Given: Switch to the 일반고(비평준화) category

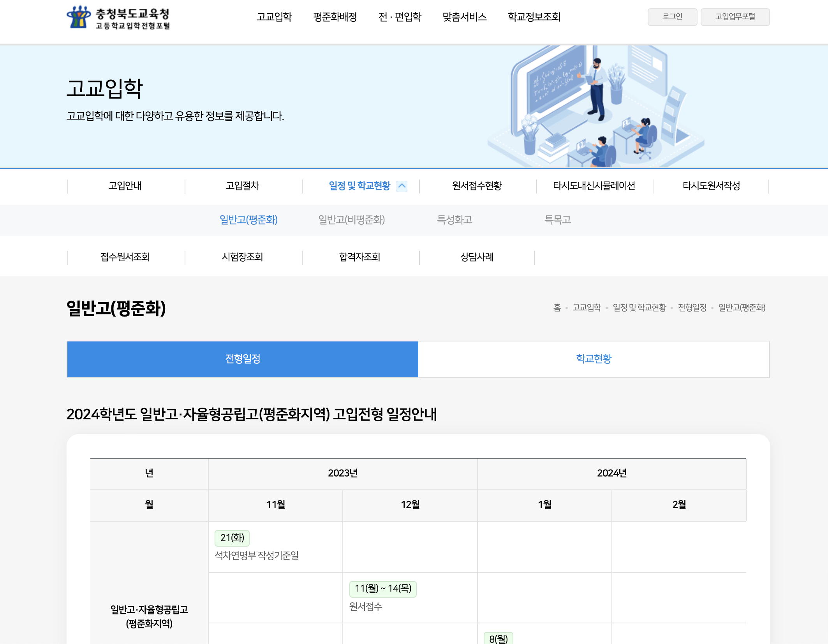Looking at the screenshot, I should click(x=352, y=220).
